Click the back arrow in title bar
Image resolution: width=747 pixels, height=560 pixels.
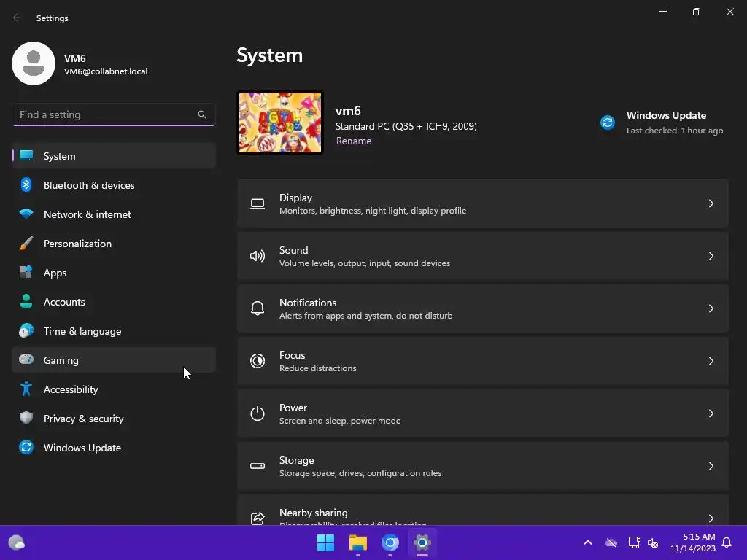point(17,17)
